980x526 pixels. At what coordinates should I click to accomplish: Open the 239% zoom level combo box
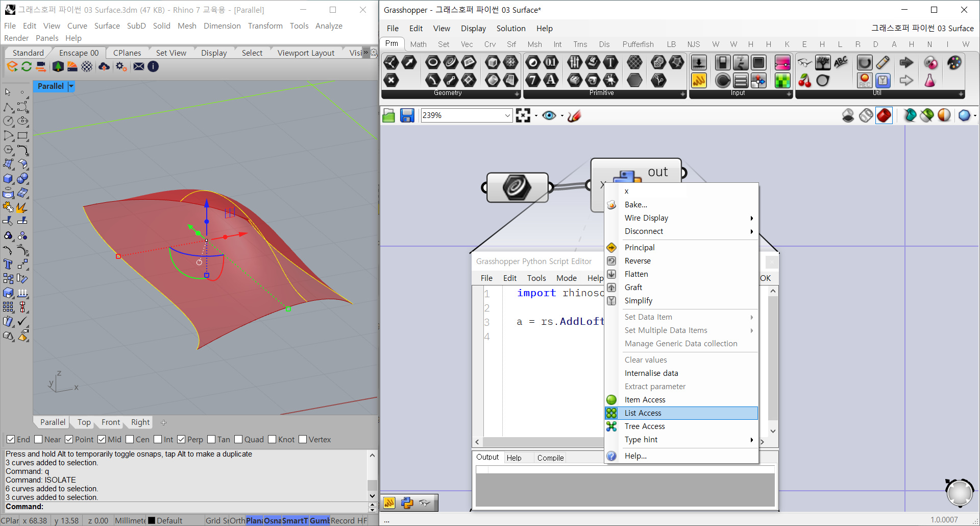tap(466, 115)
